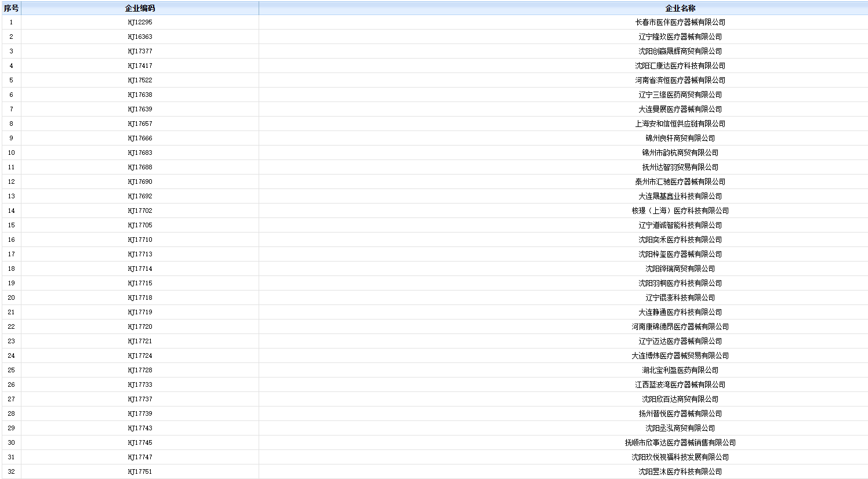Click the 序号 column header
The image size is (868, 479).
click(x=11, y=8)
